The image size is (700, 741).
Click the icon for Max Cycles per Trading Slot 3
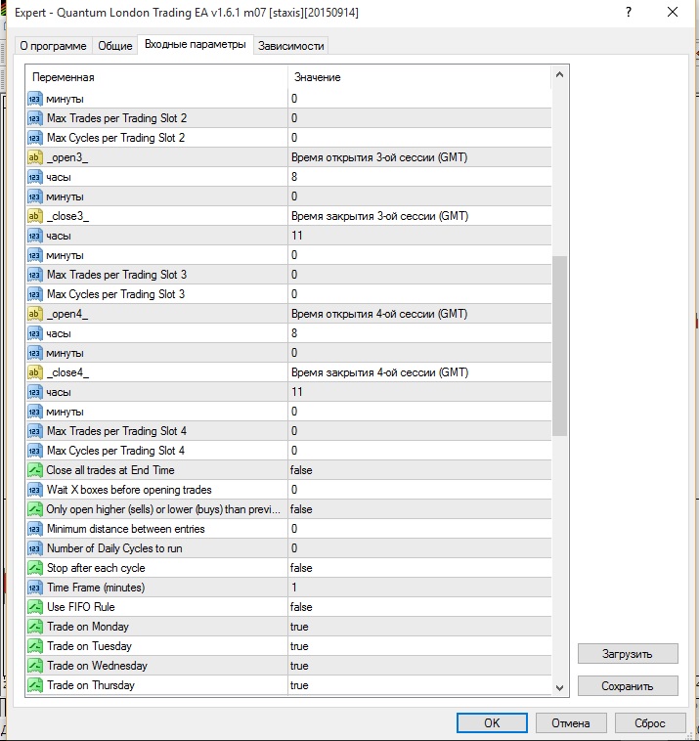click(35, 294)
